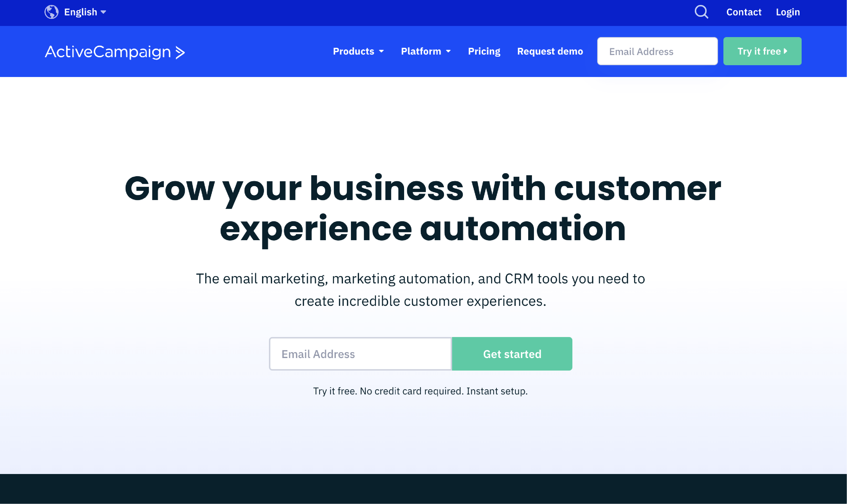Open the Products navigation dropdown

[x=358, y=51]
